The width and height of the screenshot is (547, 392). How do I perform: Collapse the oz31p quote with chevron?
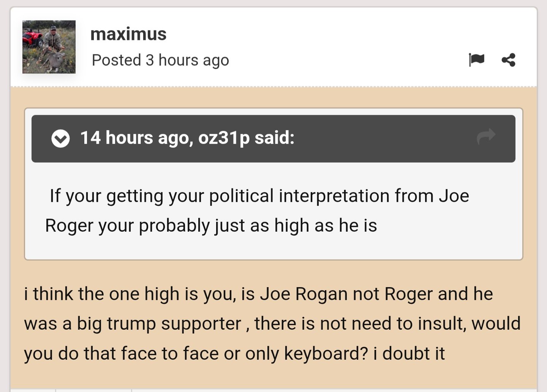[60, 138]
